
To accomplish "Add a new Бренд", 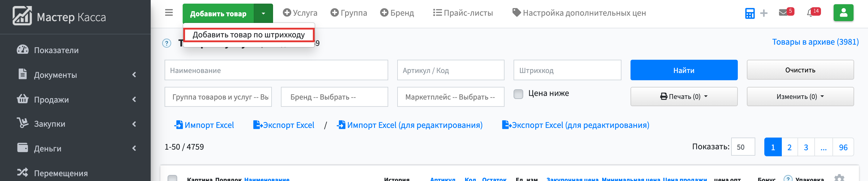I will click(397, 13).
